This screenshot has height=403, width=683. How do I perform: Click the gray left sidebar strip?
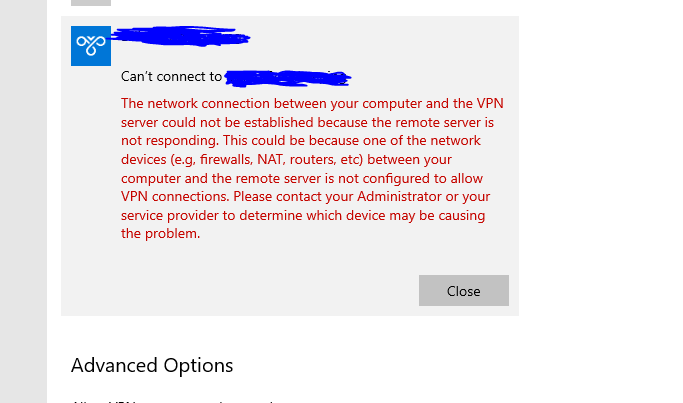(x=23, y=200)
